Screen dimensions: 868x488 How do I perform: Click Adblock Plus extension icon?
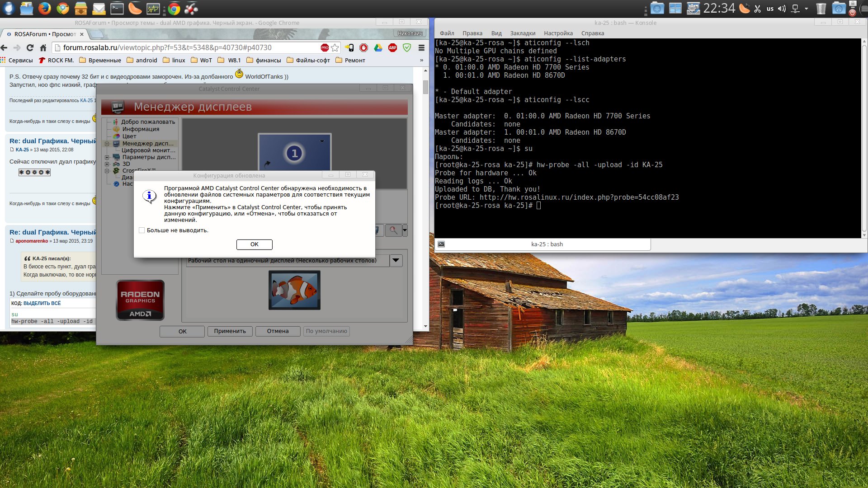tap(392, 47)
